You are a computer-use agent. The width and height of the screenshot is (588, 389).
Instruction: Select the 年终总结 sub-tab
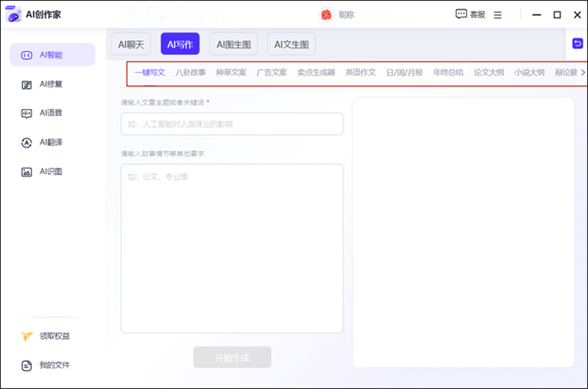pyautogui.click(x=448, y=73)
